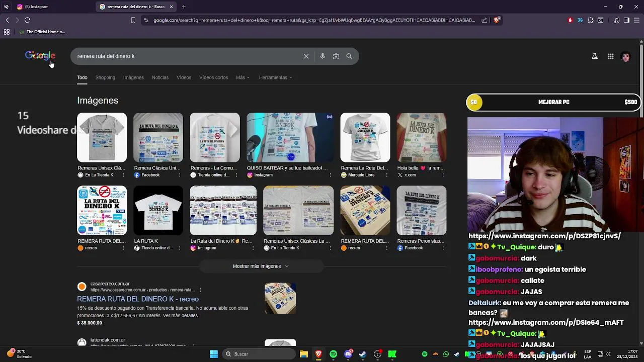This screenshot has width=644, height=362.
Task: Open Remera Clásica Uni... Facebook image
Action: (x=158, y=138)
